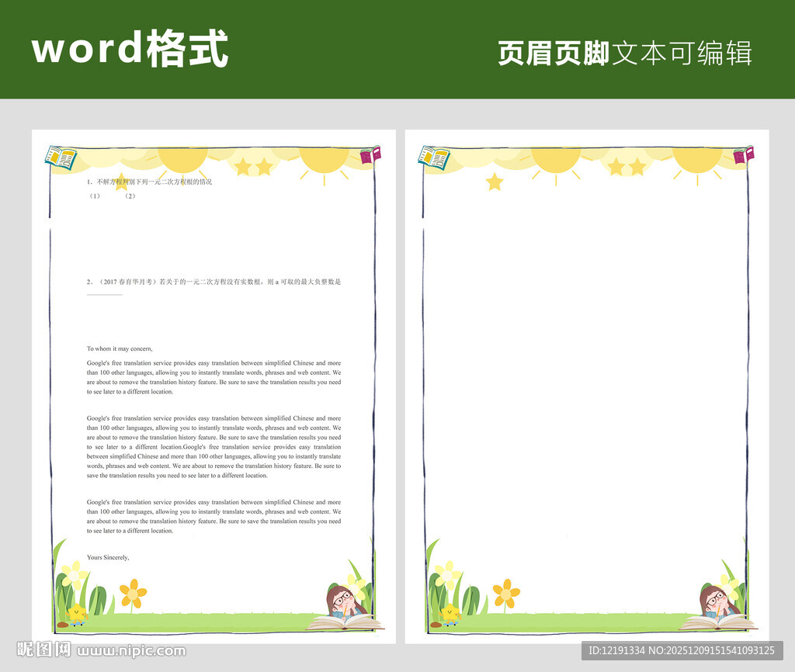The image size is (795, 672).
Task: Click the daffodil flower in left page footer
Action: tap(71, 576)
